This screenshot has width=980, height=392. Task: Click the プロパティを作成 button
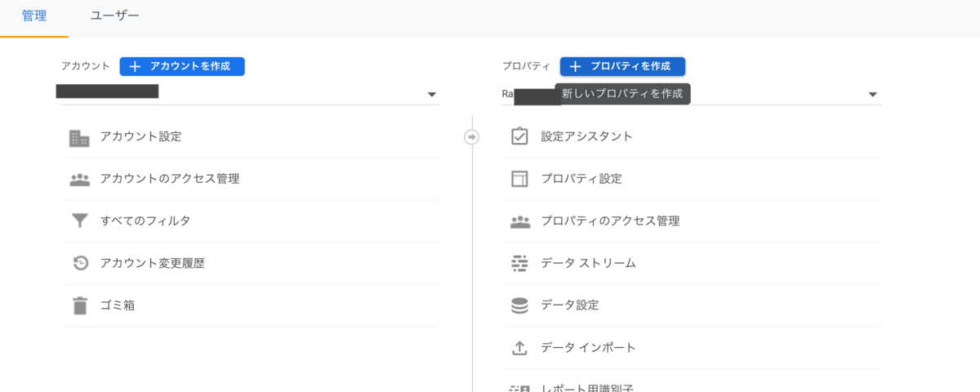click(x=622, y=66)
